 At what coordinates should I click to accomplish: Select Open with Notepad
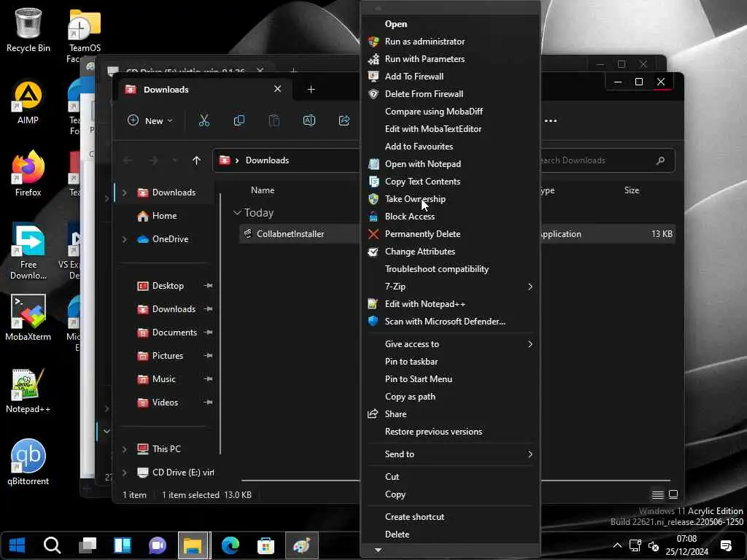tap(450, 164)
